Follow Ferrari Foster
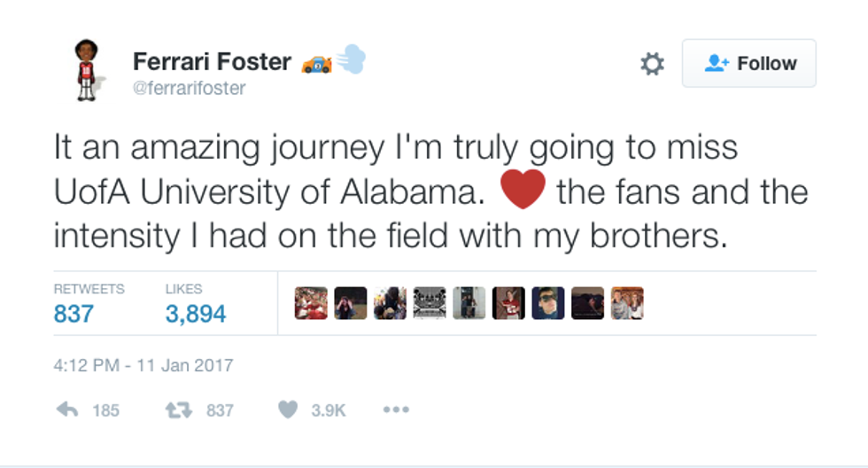 click(748, 64)
